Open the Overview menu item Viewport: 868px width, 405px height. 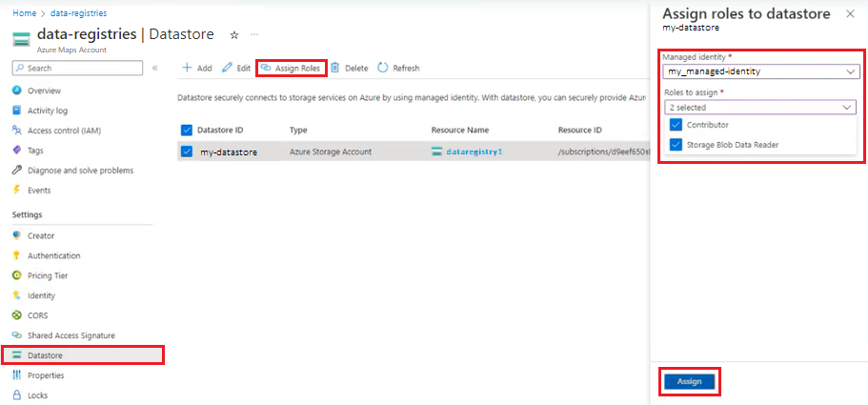[x=44, y=91]
